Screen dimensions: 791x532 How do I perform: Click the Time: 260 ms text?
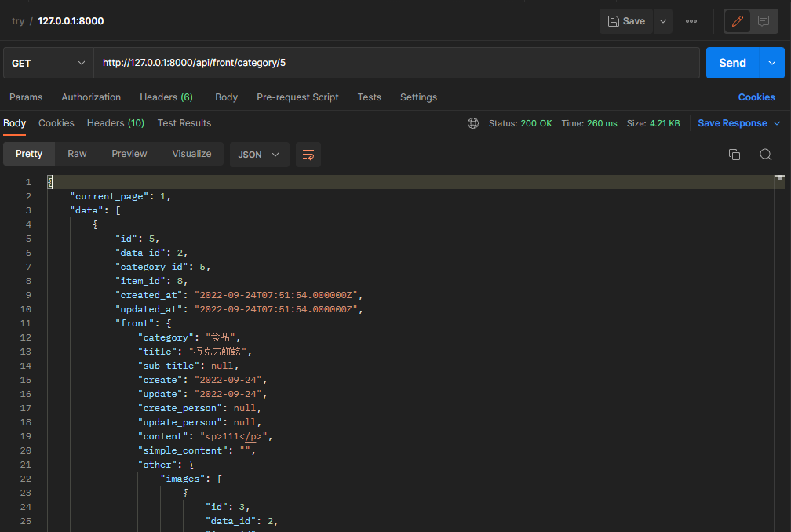[x=589, y=123]
